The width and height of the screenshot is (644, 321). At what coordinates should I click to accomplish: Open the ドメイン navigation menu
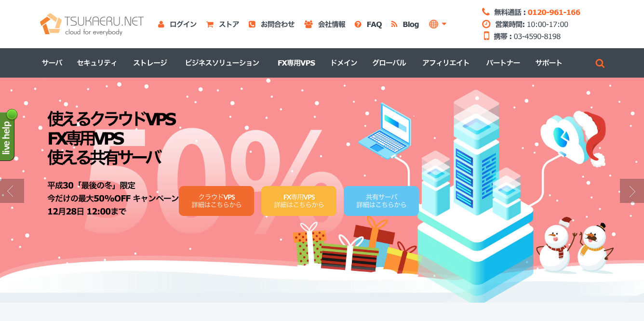click(344, 63)
